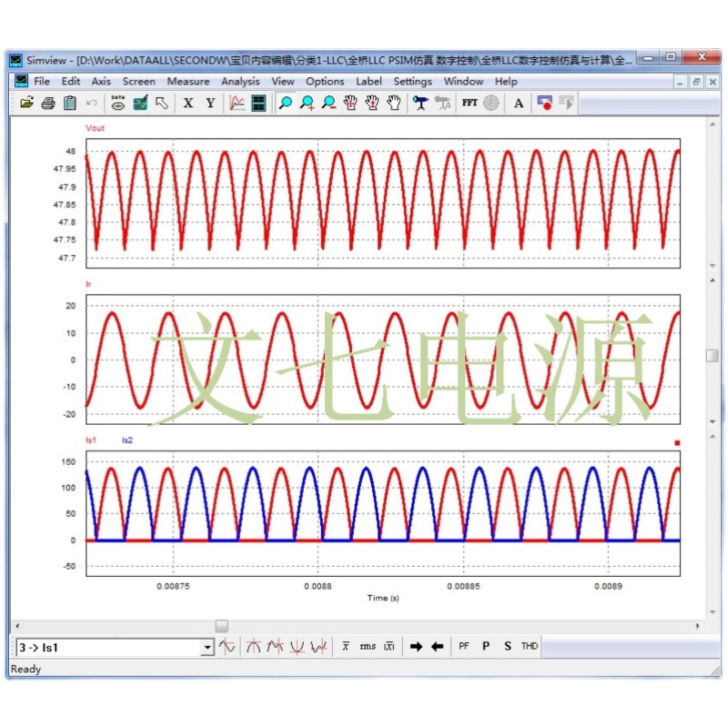Viewport: 728px width, 728px height.
Task: Calculate THD with the THD button
Action: (530, 646)
